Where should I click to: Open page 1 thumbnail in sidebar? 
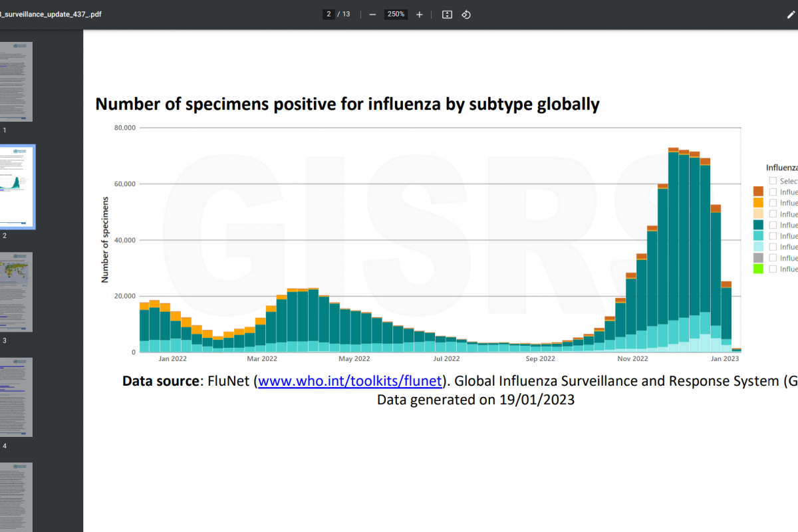point(16,82)
